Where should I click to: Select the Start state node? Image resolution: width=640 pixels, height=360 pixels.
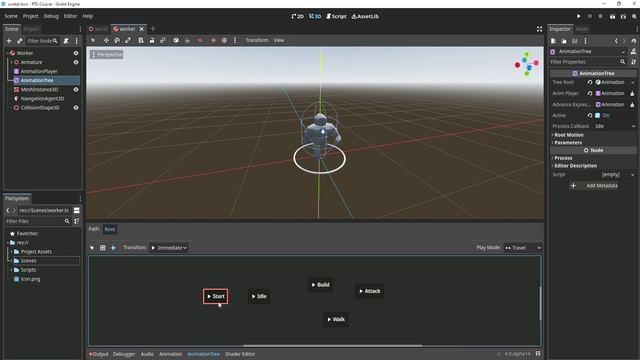(x=216, y=296)
